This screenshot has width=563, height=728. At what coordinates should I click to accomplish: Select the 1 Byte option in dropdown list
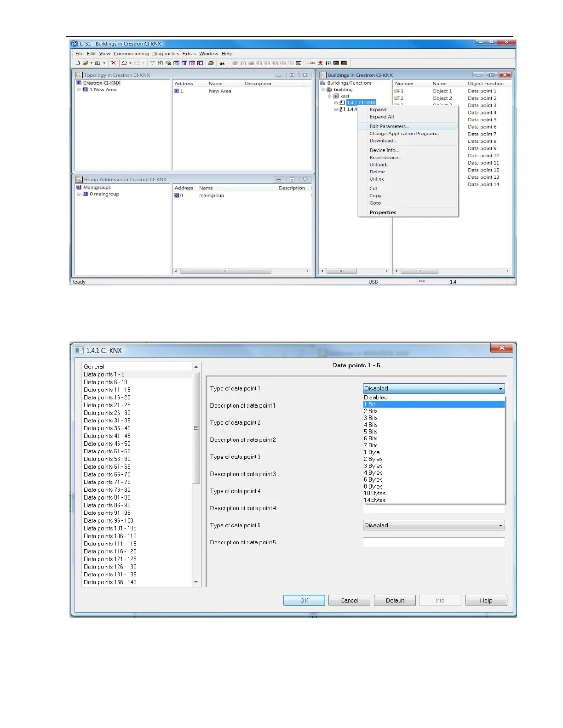[x=434, y=452]
